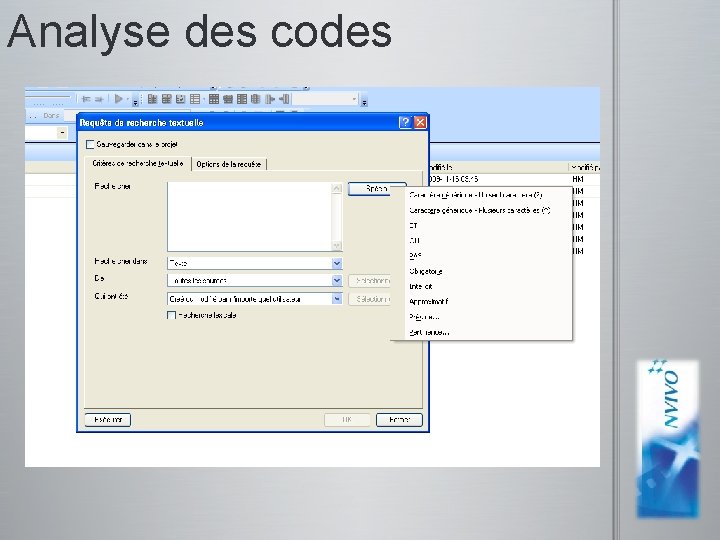
Task: Choose Caractère générique - Plusieurs caractères (*)
Action: point(479,210)
